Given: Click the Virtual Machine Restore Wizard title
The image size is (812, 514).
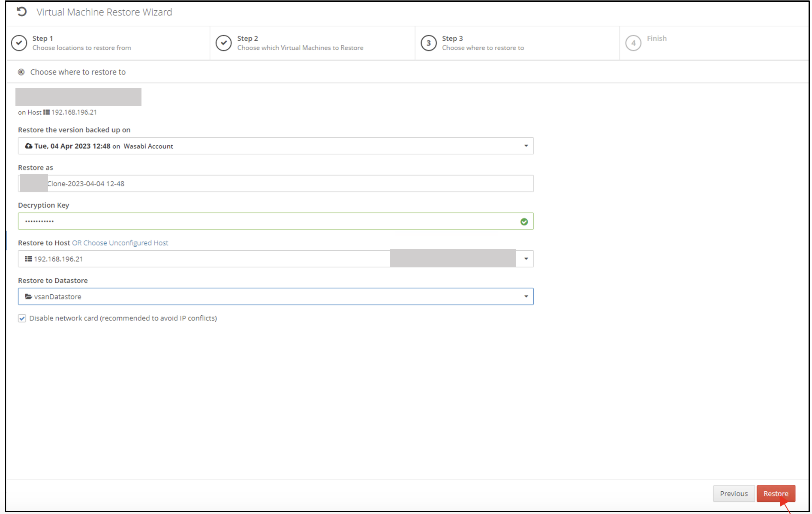Looking at the screenshot, I should [104, 12].
